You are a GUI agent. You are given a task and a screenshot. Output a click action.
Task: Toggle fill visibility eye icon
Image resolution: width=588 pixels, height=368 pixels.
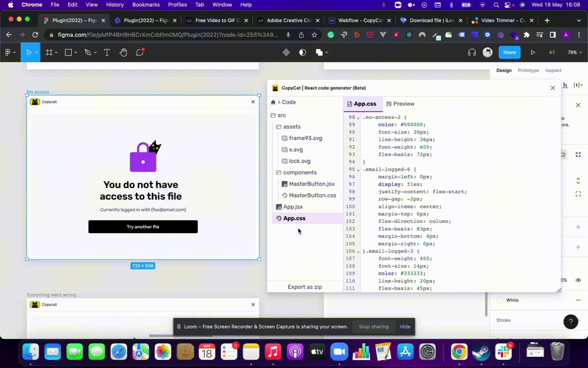point(578,280)
